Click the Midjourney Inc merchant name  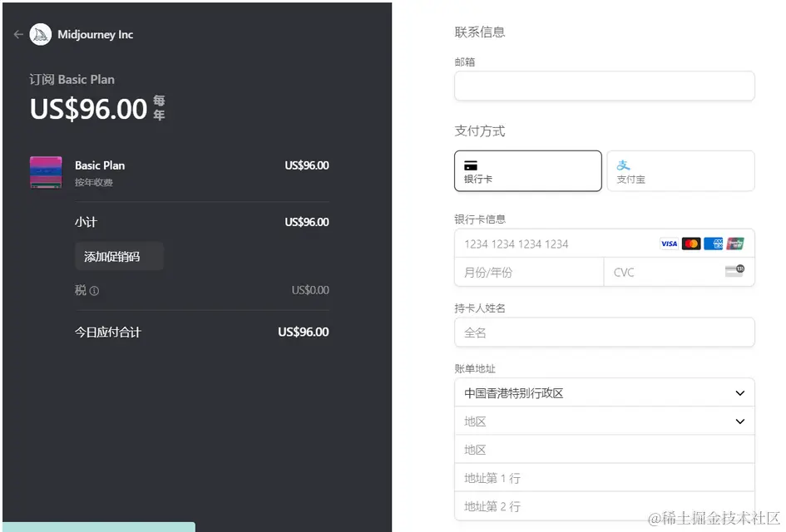pyautogui.click(x=96, y=35)
